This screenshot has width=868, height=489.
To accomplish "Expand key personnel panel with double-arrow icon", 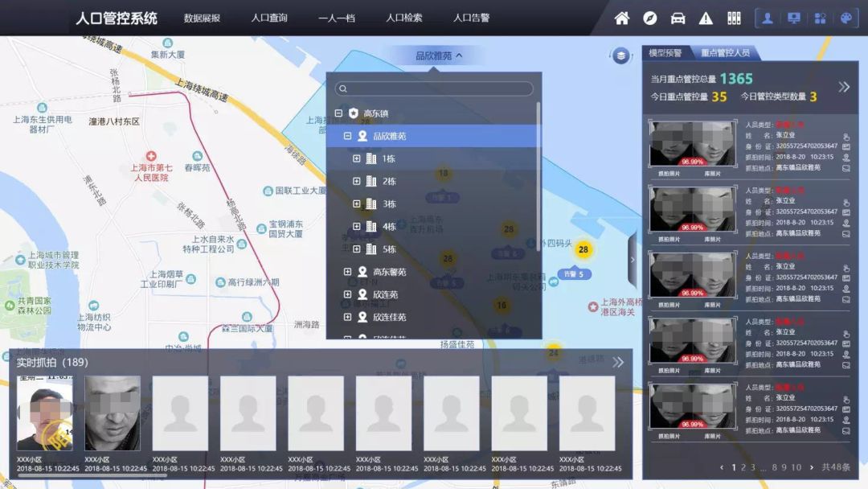I will 844,87.
